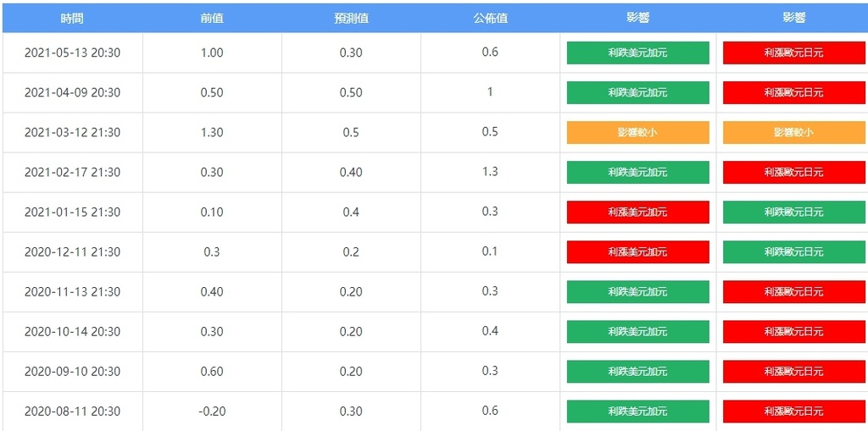Select the 2021-03-12 21:30 time cell
The width and height of the screenshot is (868, 431).
coord(72,132)
